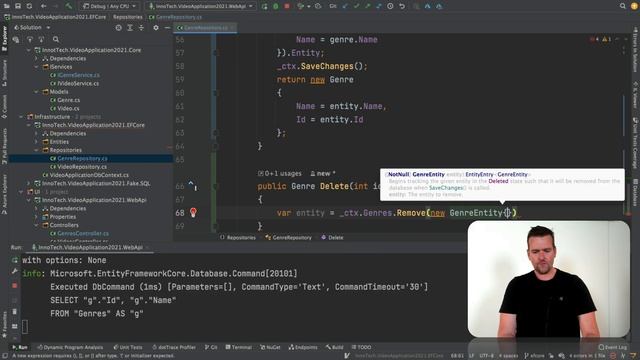Click InnoTech.VideoApplication2021.EFCore breadcrumb at top
This screenshot has height=360, width=640.
pos(55,17)
